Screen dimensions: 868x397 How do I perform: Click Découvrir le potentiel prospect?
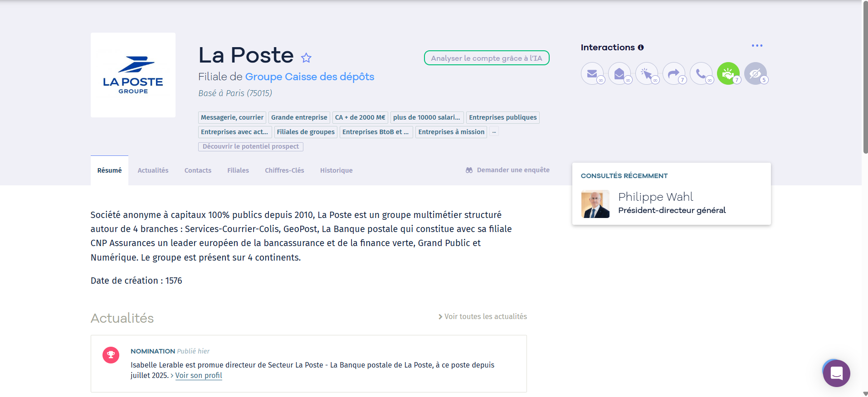(x=251, y=146)
